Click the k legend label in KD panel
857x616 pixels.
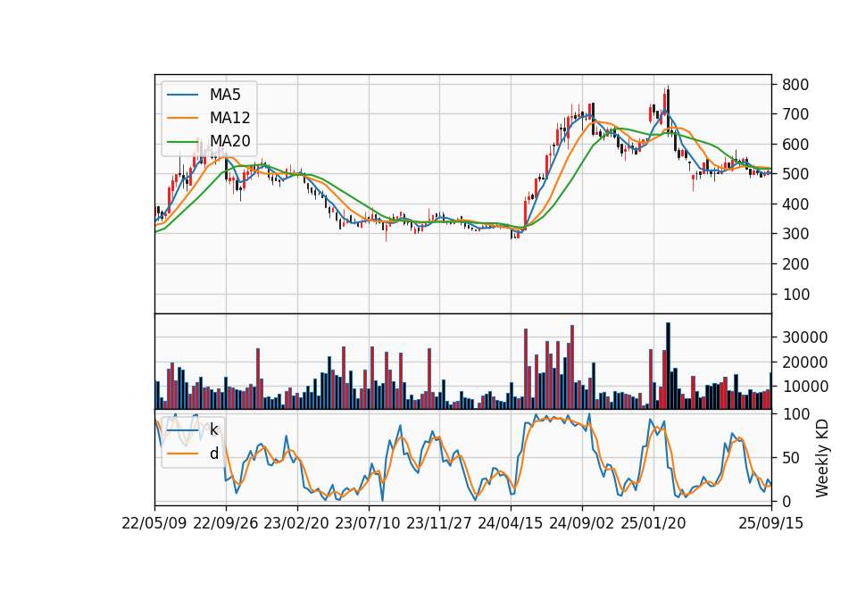(x=213, y=429)
